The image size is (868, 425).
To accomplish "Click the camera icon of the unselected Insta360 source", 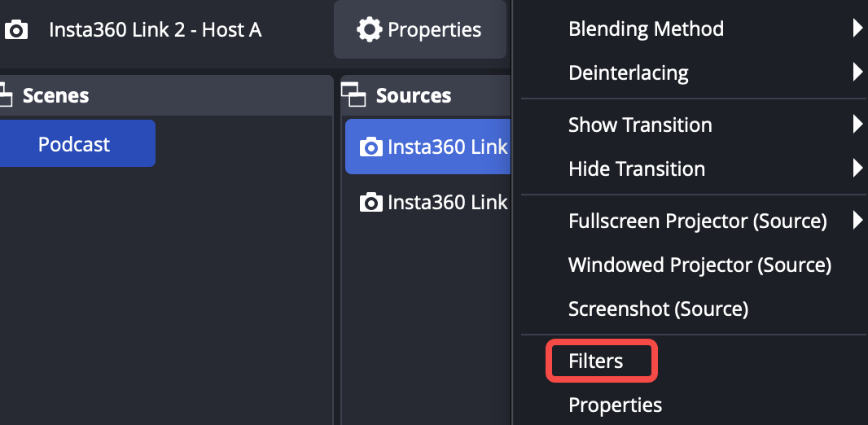I will pos(371,202).
